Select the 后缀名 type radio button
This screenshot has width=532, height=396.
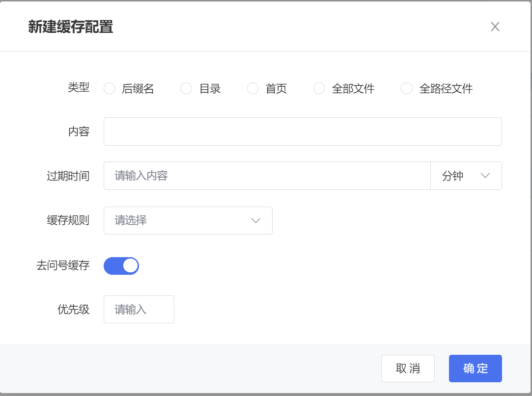[x=110, y=89]
